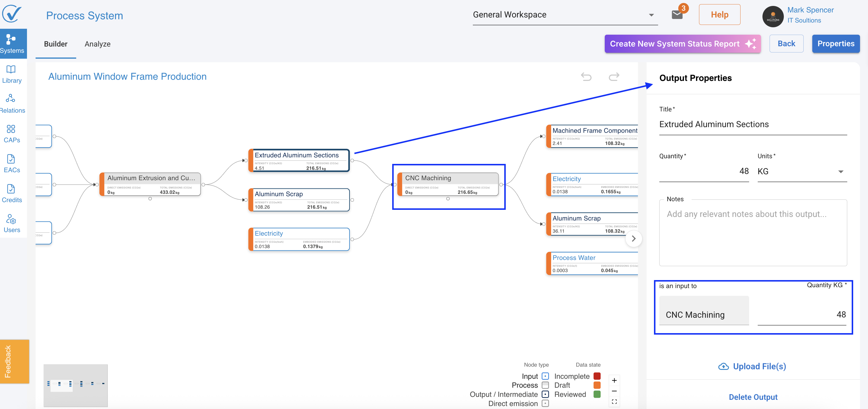Image resolution: width=868 pixels, height=409 pixels.
Task: Click Create New System Status Report
Action: coord(682,44)
